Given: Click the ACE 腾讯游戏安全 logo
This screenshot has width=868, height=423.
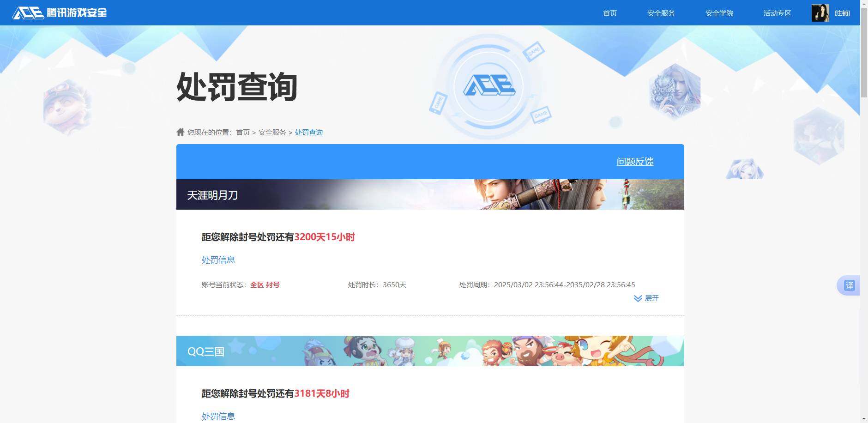Looking at the screenshot, I should point(60,13).
